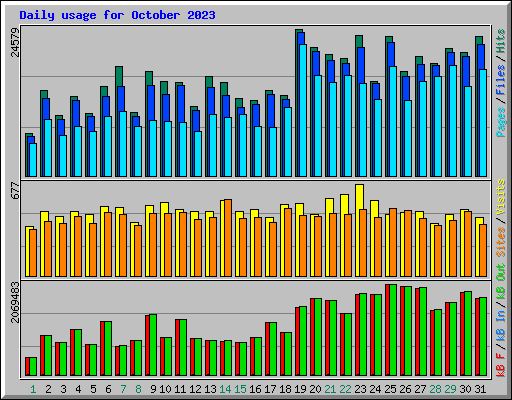This screenshot has height=400, width=512.
Task: Click day 5 on the x-axis
Action: (93, 389)
